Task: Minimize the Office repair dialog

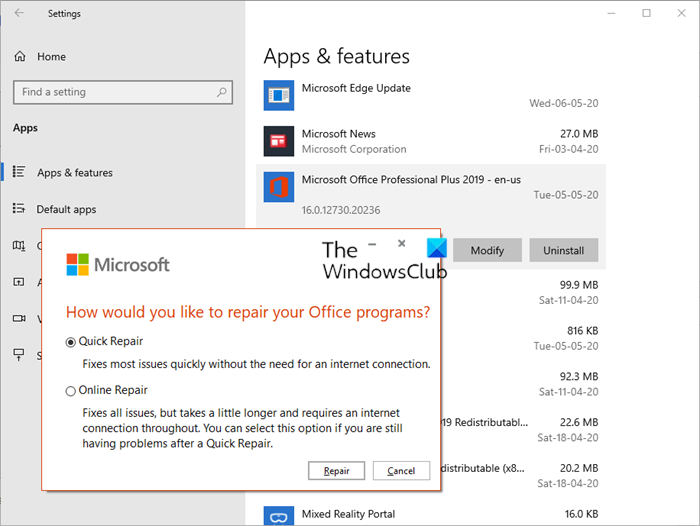Action: pos(372,244)
